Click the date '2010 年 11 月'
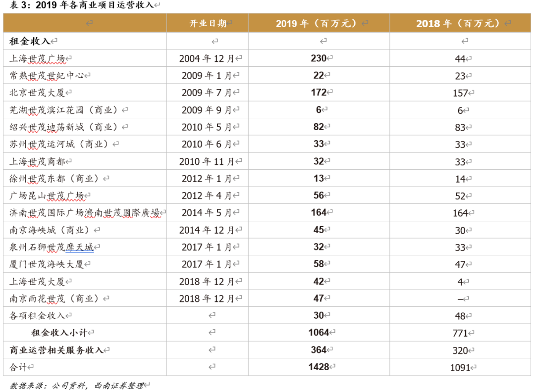 click(x=207, y=161)
